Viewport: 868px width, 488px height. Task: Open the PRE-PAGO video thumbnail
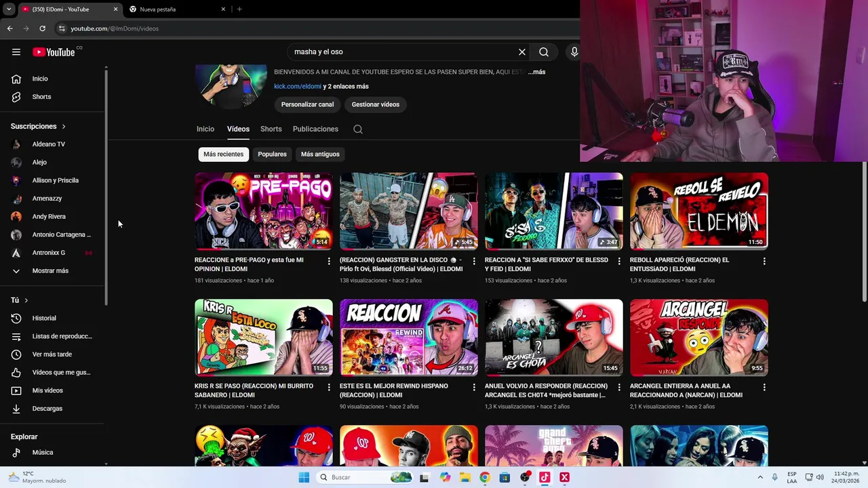pyautogui.click(x=264, y=211)
